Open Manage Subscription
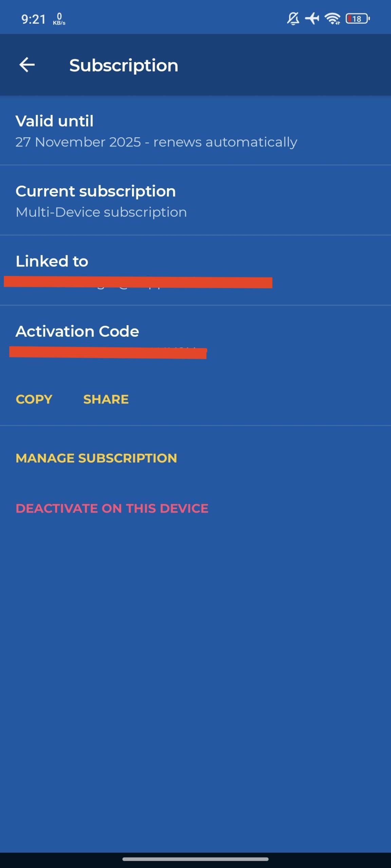Screen dimensions: 391x868 [x=96, y=458]
